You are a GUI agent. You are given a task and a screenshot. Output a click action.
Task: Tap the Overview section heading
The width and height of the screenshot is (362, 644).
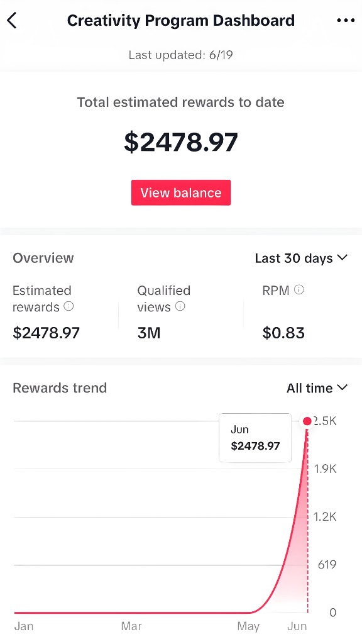point(43,258)
